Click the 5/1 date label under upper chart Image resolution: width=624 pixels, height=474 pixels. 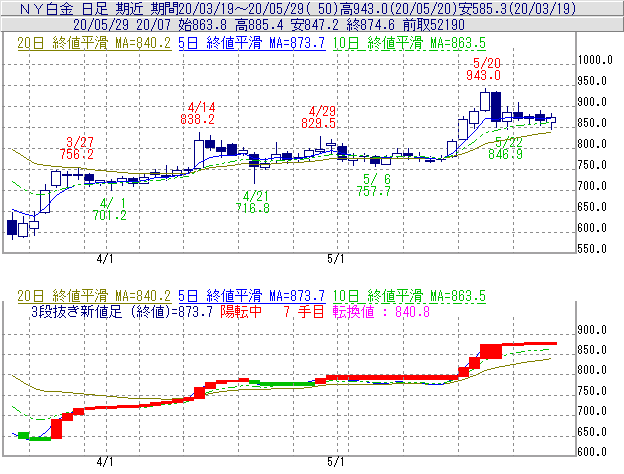pyautogui.click(x=335, y=259)
